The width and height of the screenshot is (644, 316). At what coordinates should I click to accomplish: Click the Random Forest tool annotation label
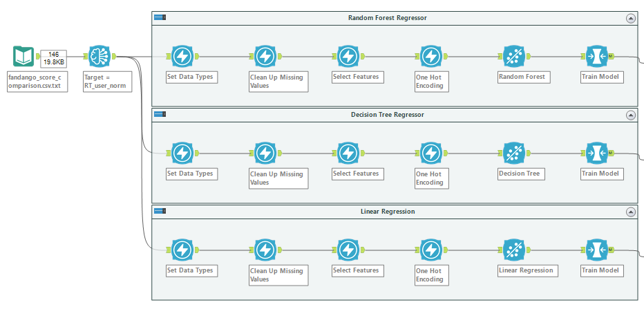pyautogui.click(x=524, y=77)
